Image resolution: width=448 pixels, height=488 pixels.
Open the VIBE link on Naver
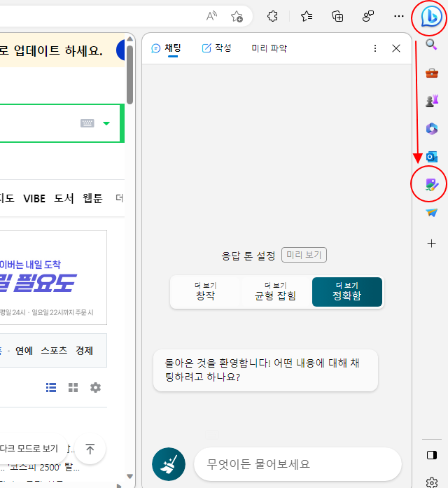(34, 198)
